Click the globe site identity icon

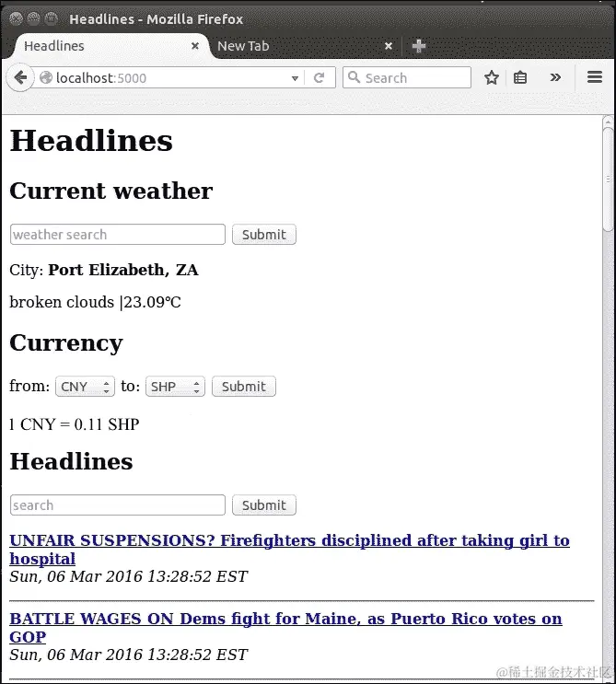pos(46,78)
